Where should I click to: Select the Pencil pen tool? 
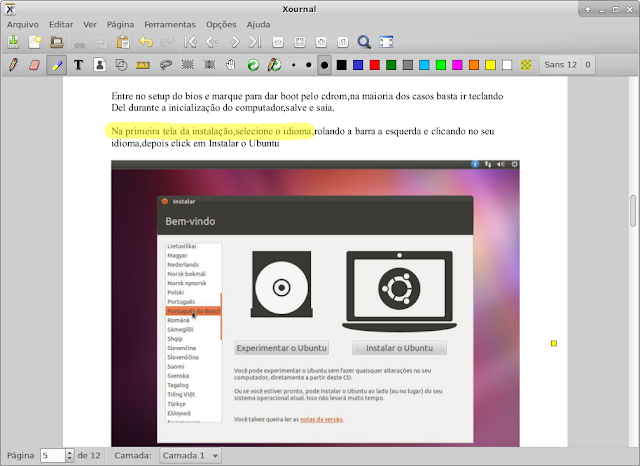coord(13,65)
